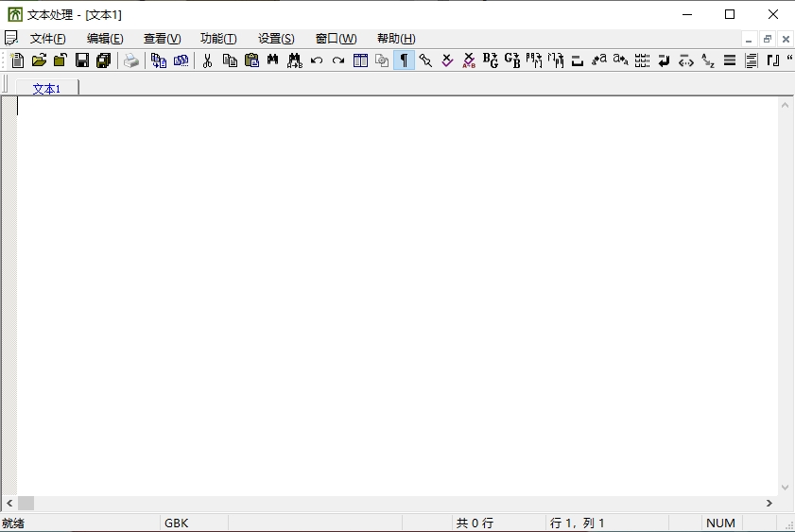
Task: Click inside the empty text editing area
Action: point(397,296)
